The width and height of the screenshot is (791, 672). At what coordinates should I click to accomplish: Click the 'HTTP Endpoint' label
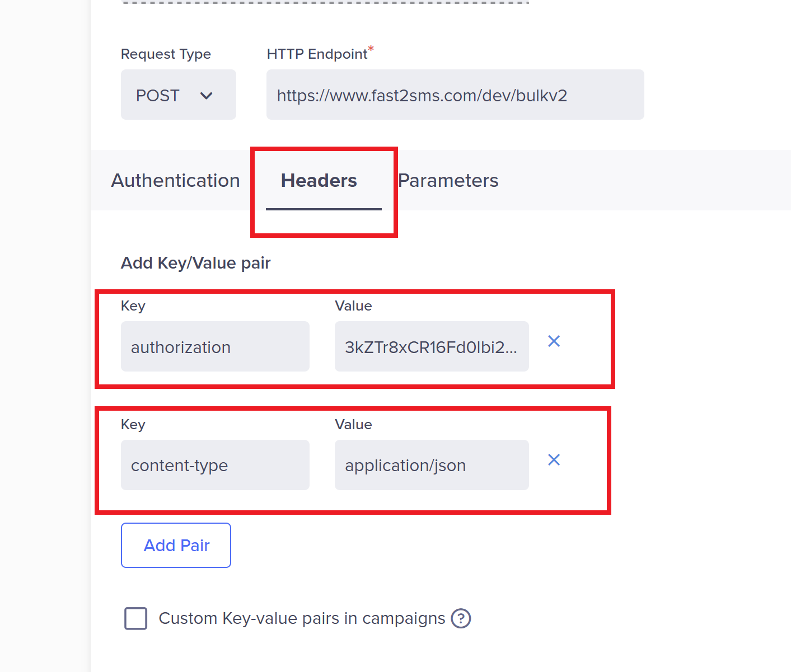[x=317, y=54]
